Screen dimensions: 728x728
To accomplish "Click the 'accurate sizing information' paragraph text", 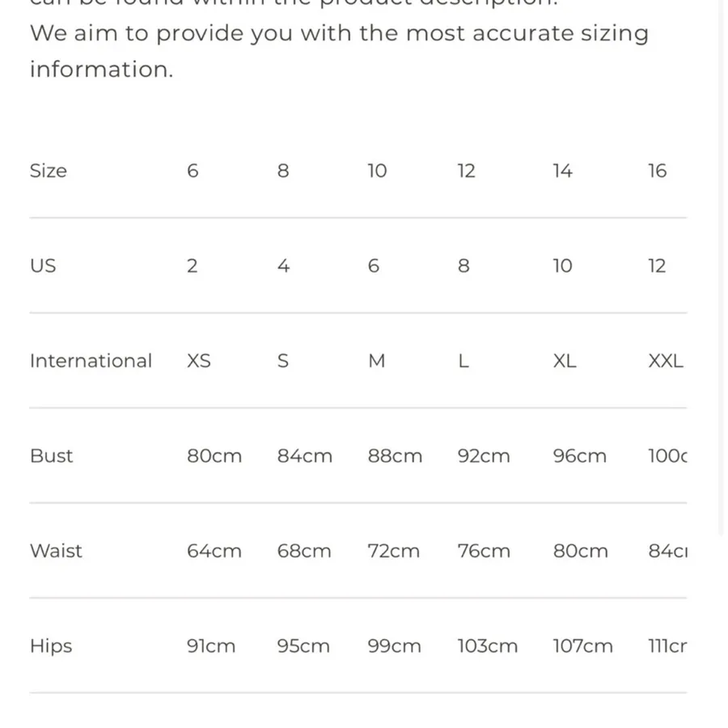I will click(x=340, y=51).
